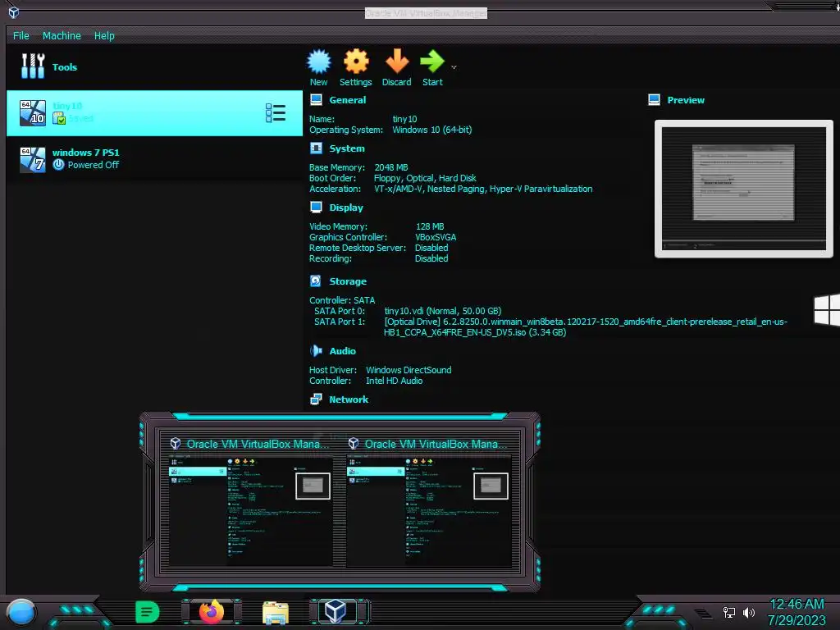The height and width of the screenshot is (630, 840).
Task: Click the Storage section heading
Action: pos(348,281)
